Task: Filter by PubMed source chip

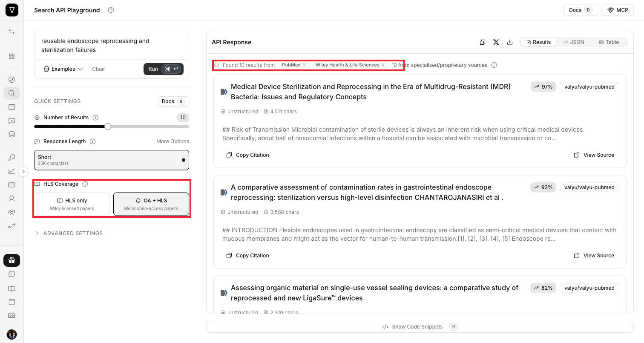Action: click(x=293, y=65)
